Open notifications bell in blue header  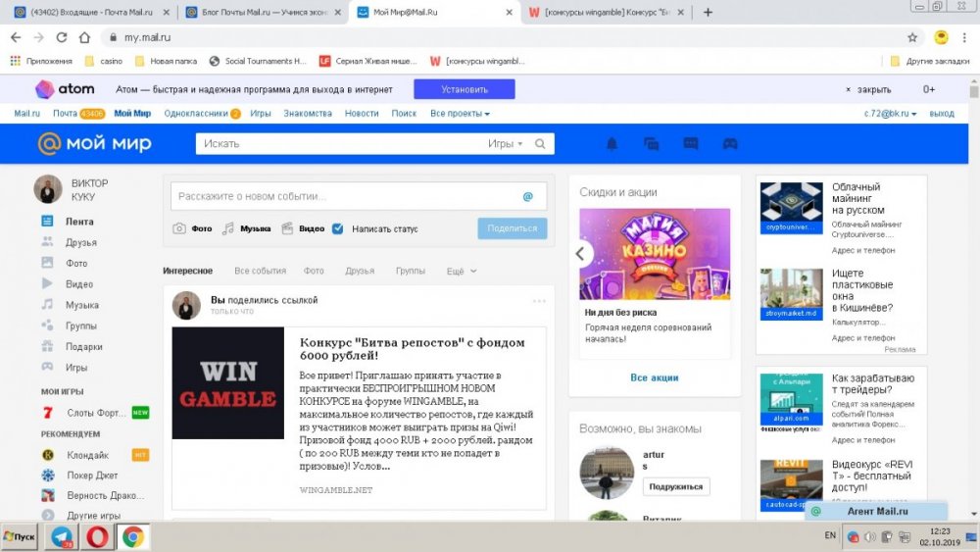click(x=612, y=144)
